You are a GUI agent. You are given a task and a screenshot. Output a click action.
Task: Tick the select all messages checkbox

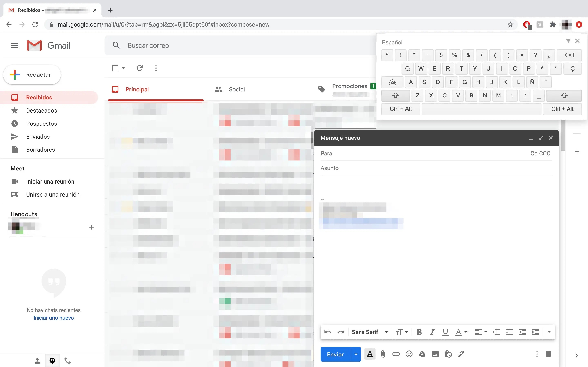(115, 68)
